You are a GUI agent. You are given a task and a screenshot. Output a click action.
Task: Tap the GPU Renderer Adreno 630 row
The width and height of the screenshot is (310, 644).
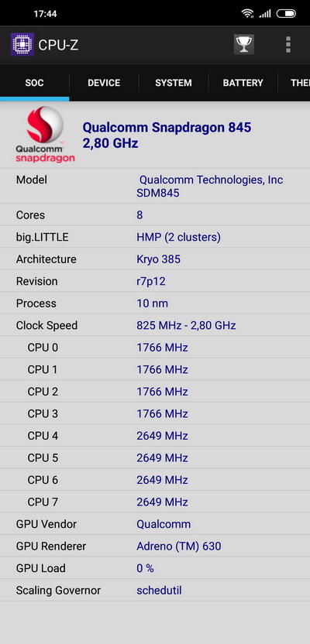tap(155, 546)
